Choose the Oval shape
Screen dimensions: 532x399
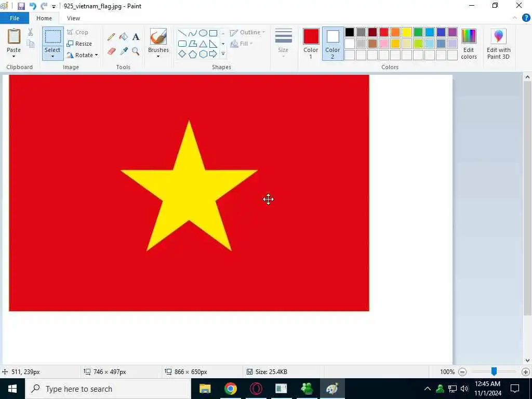pos(203,33)
